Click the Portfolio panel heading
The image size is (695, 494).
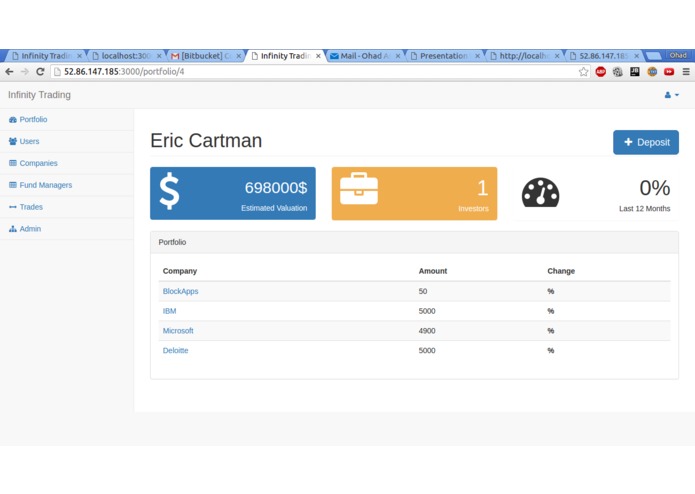tap(172, 242)
